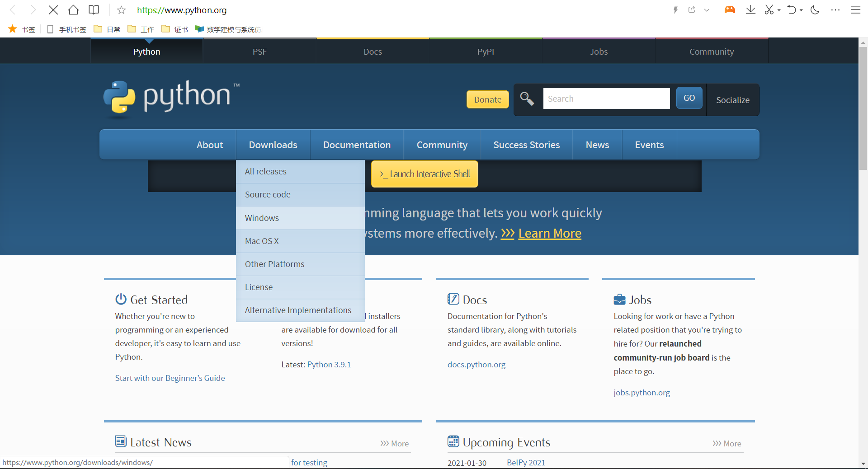Open the News menu
The height and width of the screenshot is (469, 868).
(597, 145)
